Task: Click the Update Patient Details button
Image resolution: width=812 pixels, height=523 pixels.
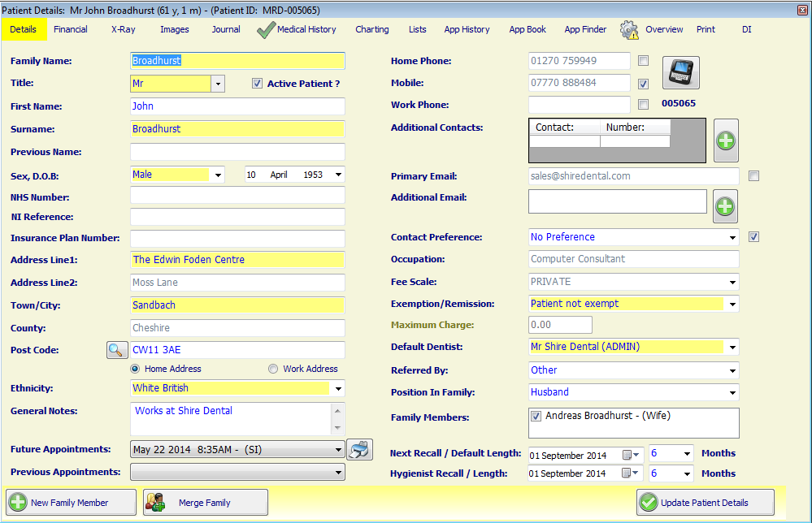Action: pyautogui.click(x=704, y=502)
